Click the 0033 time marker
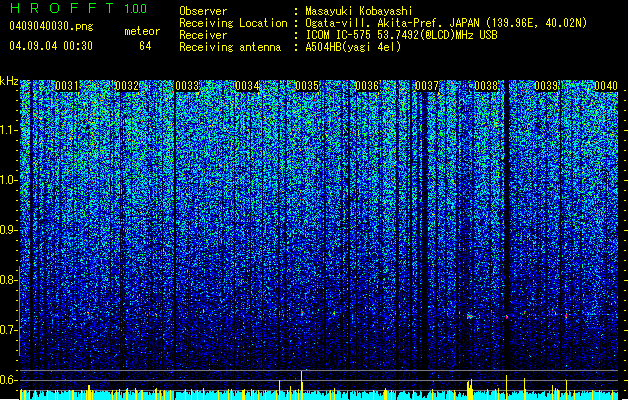 [x=187, y=86]
